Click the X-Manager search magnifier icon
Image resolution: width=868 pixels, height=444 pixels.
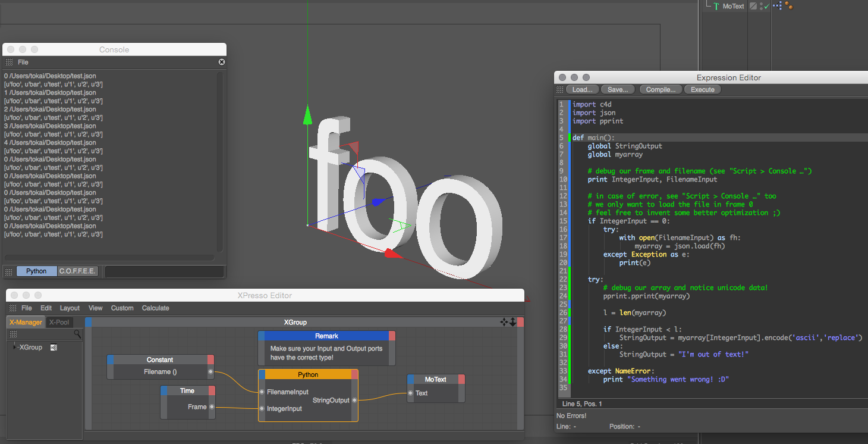[77, 334]
